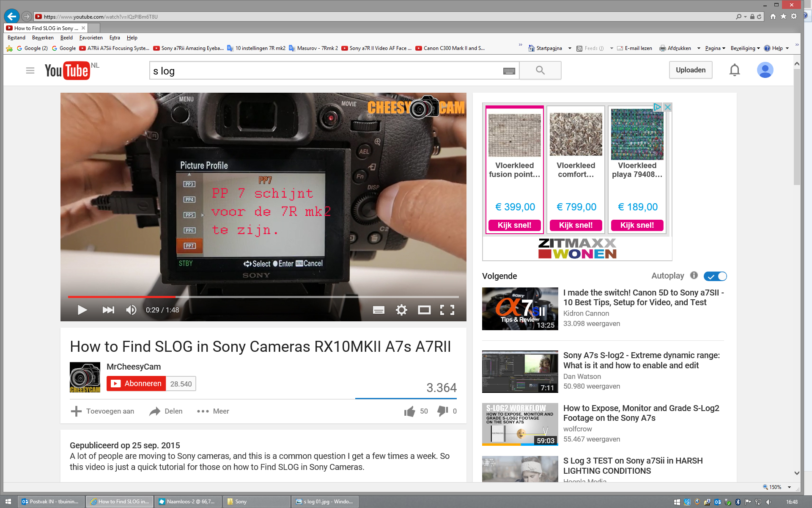Viewport: 812px width, 508px height.
Task: Toggle subtitles on video player
Action: click(379, 310)
